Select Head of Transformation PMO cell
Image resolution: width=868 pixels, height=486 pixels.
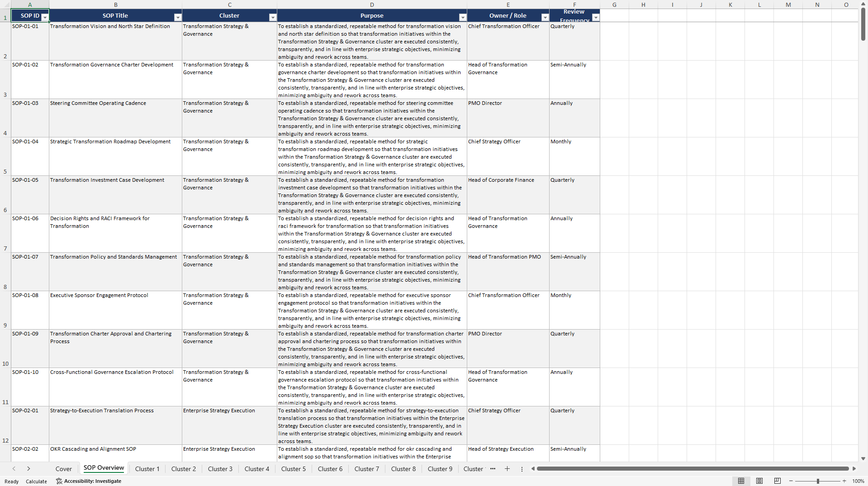[x=508, y=272]
